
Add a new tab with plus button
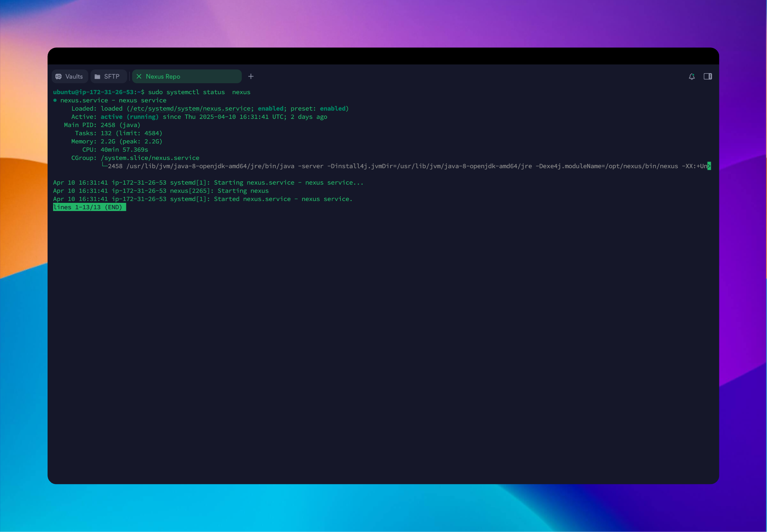pos(251,77)
